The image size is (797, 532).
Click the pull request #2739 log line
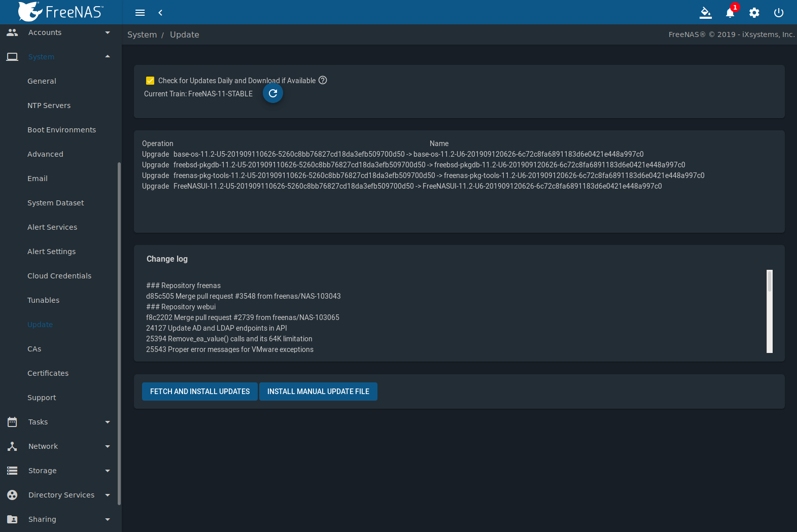point(242,317)
